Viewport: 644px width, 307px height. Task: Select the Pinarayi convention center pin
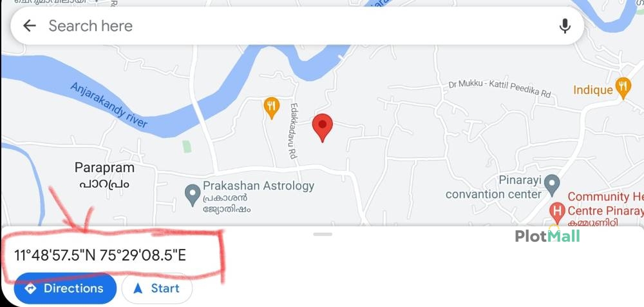(552, 185)
